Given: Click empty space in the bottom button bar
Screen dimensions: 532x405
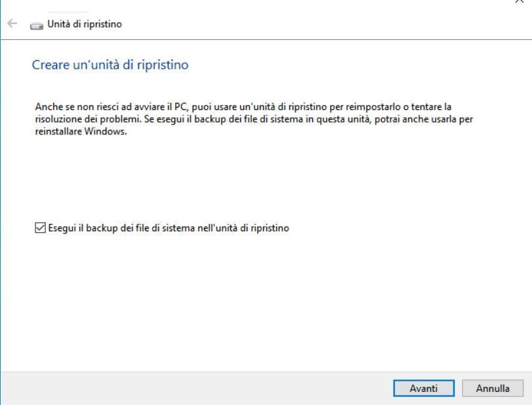Looking at the screenshot, I should (x=197, y=388).
